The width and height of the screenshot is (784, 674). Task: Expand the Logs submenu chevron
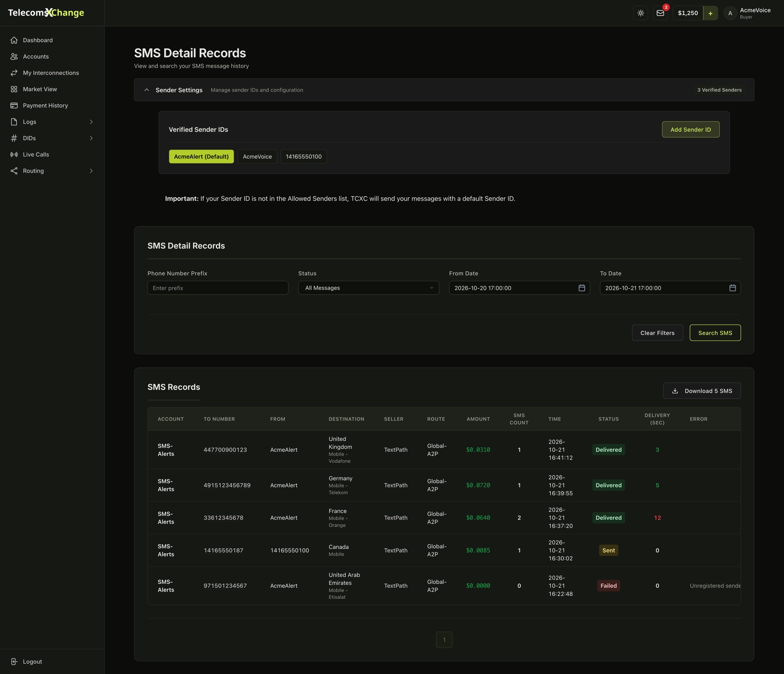[x=91, y=122]
